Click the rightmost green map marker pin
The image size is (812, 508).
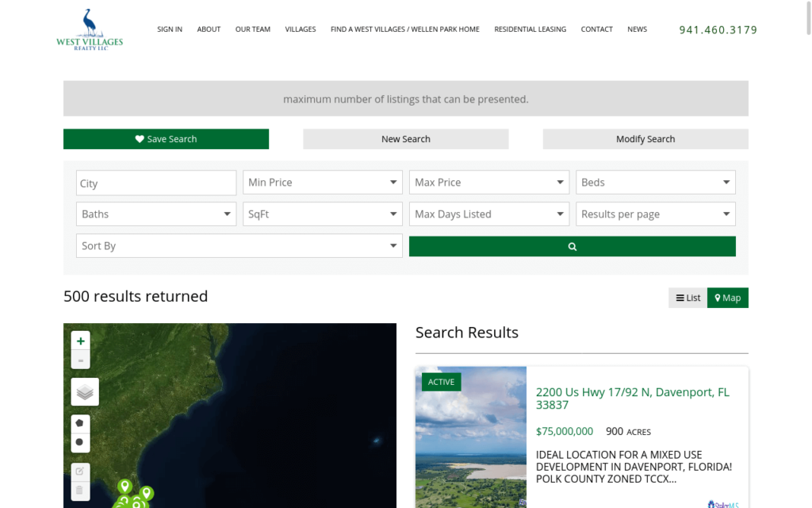147,492
